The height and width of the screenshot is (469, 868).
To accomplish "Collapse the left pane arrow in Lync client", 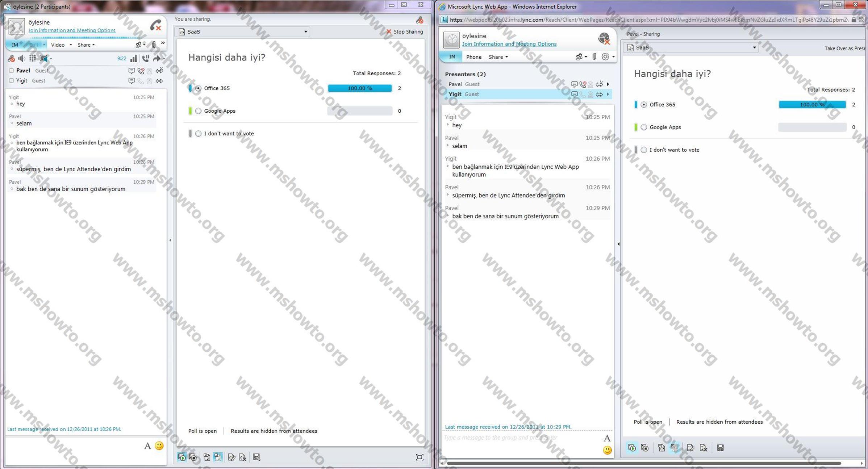I will 170,240.
